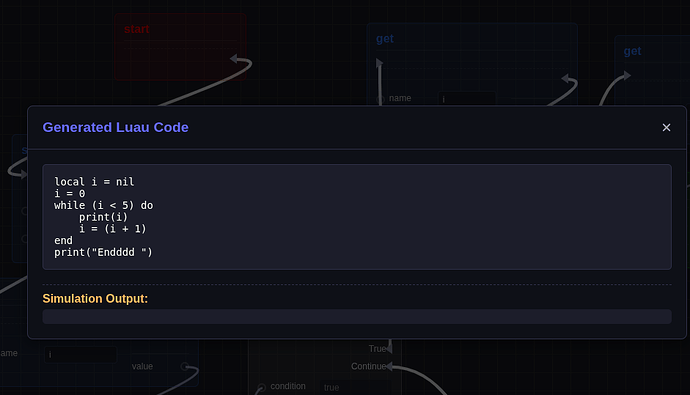This screenshot has height=395, width=690.
Task: Click the first get node's output arrow port
Action: 565,78
